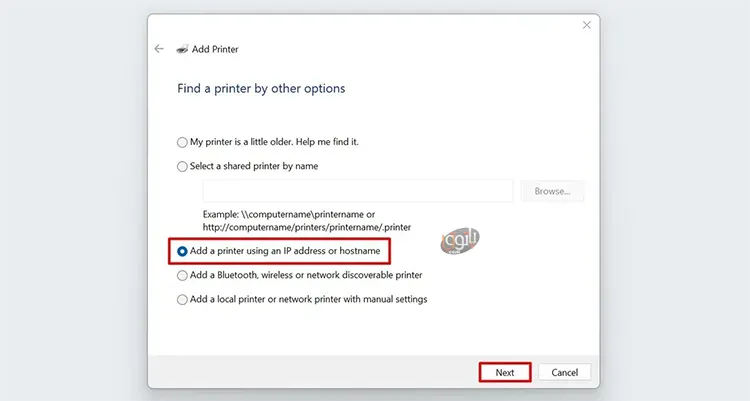This screenshot has height=401, width=750.
Task: Click the Add Printer icon in the title
Action: coord(182,49)
